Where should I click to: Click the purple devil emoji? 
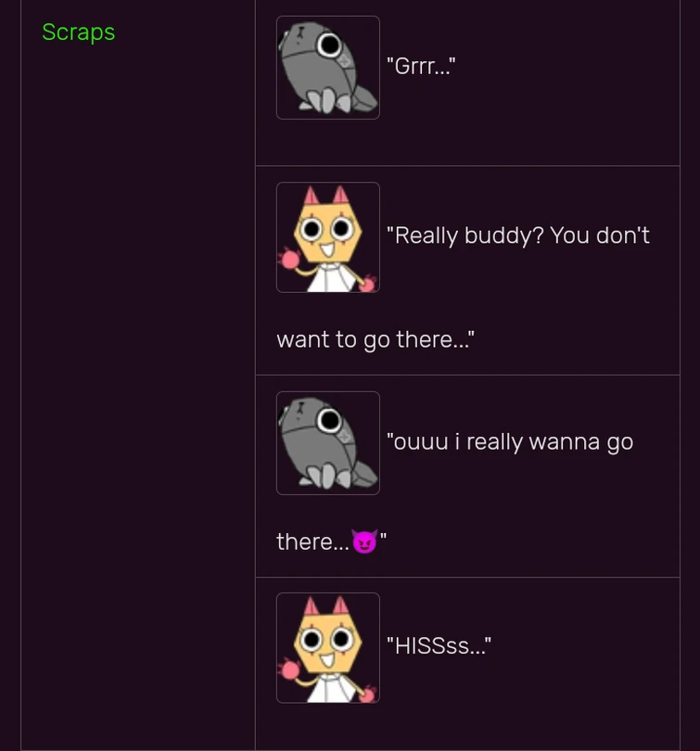(364, 541)
